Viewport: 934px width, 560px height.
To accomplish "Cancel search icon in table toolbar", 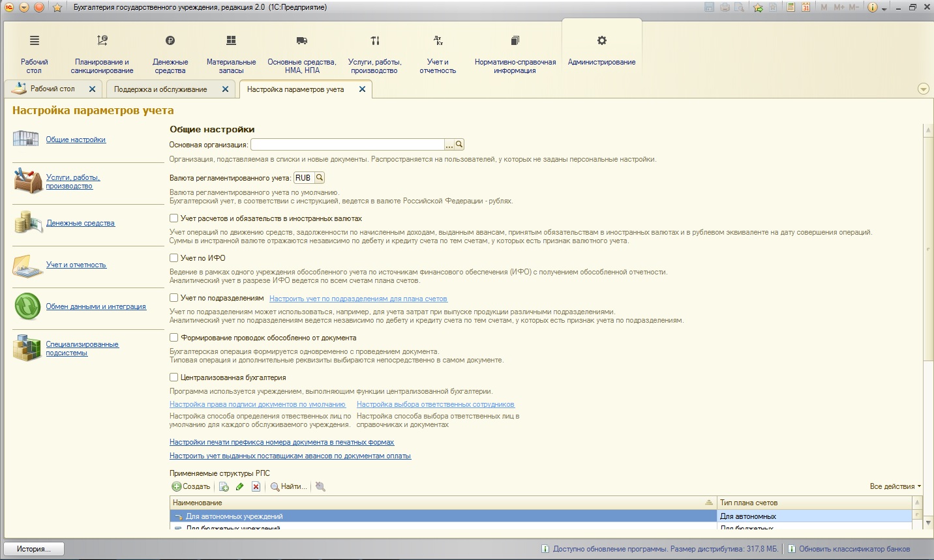I will point(320,486).
